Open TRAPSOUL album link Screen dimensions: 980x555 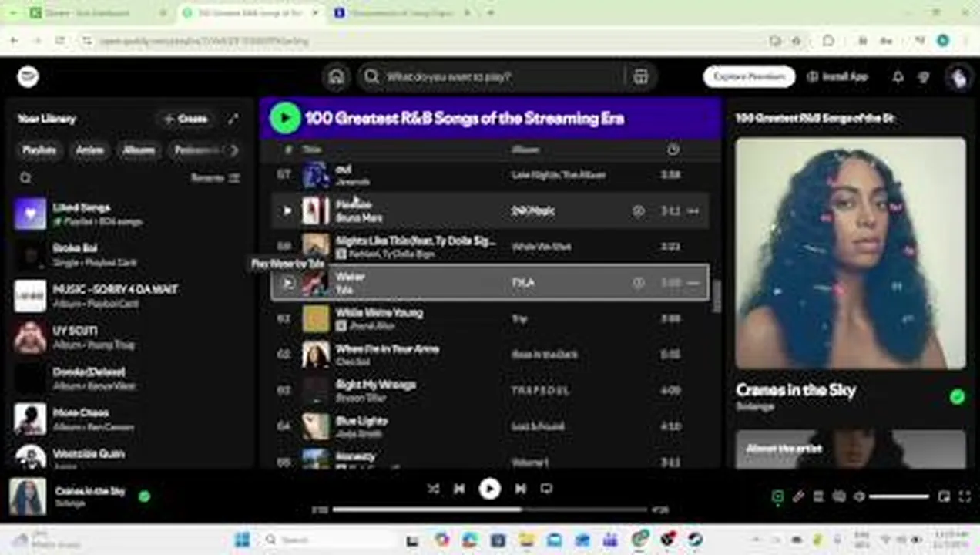540,391
